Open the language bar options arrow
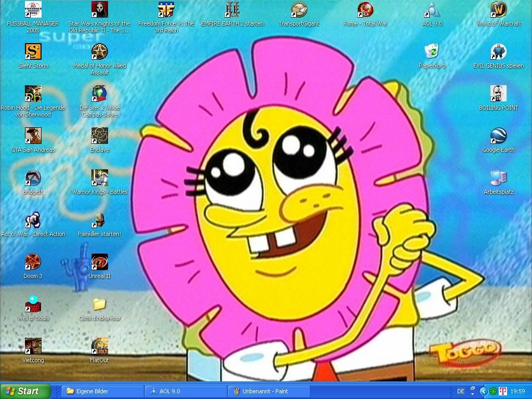 pyautogui.click(x=472, y=394)
